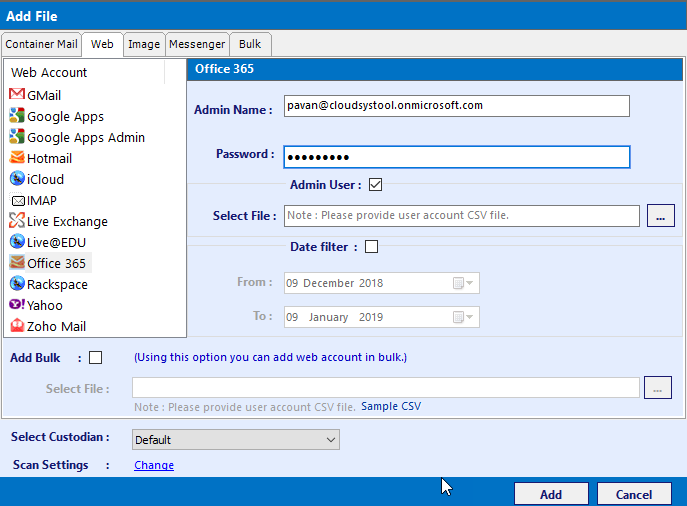The width and height of the screenshot is (687, 506).
Task: Click the user account CSV file field
Action: (x=461, y=216)
